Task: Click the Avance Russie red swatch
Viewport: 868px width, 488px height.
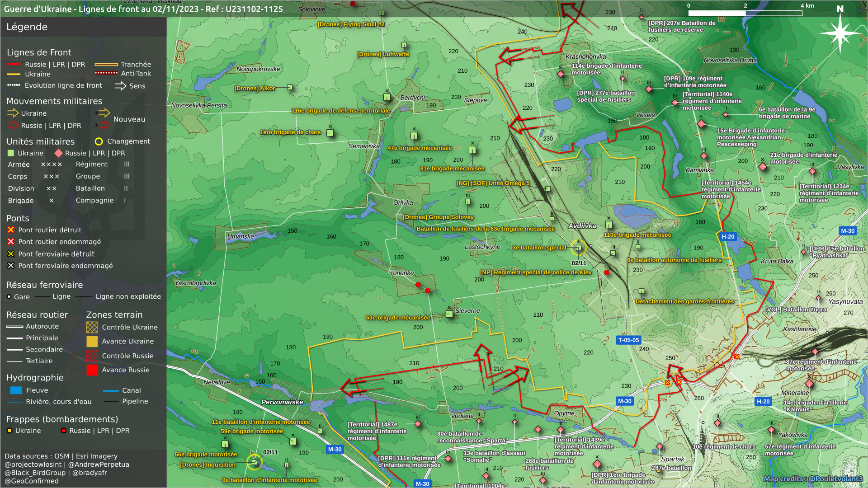Action: (x=92, y=370)
